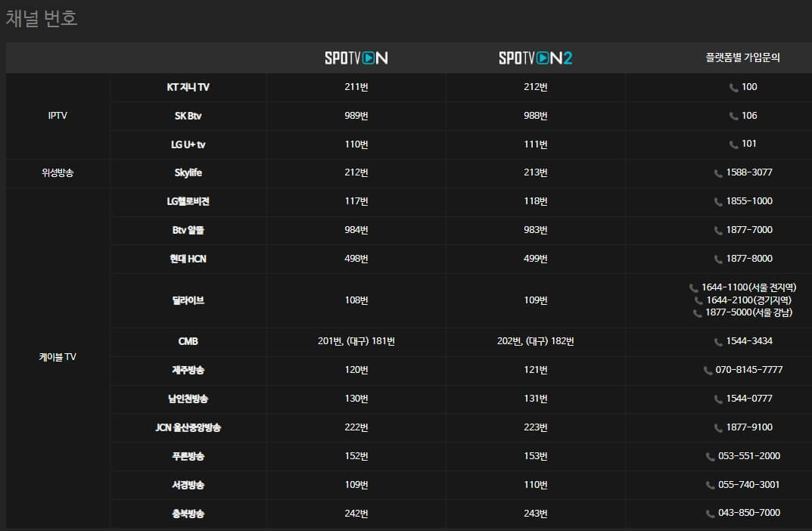Click the 498번 channel cell
Screen dimensions: 812x531
point(356,259)
